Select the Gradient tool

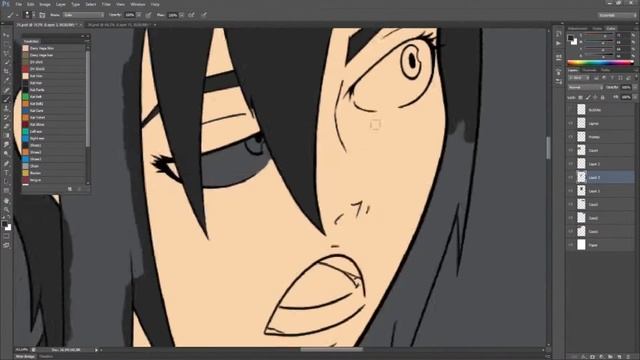tap(6, 135)
